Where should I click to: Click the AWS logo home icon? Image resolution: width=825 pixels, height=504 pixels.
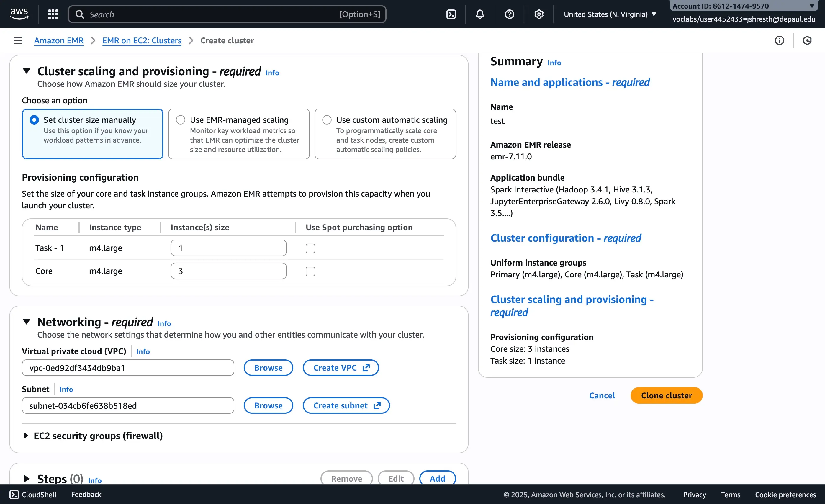point(19,14)
